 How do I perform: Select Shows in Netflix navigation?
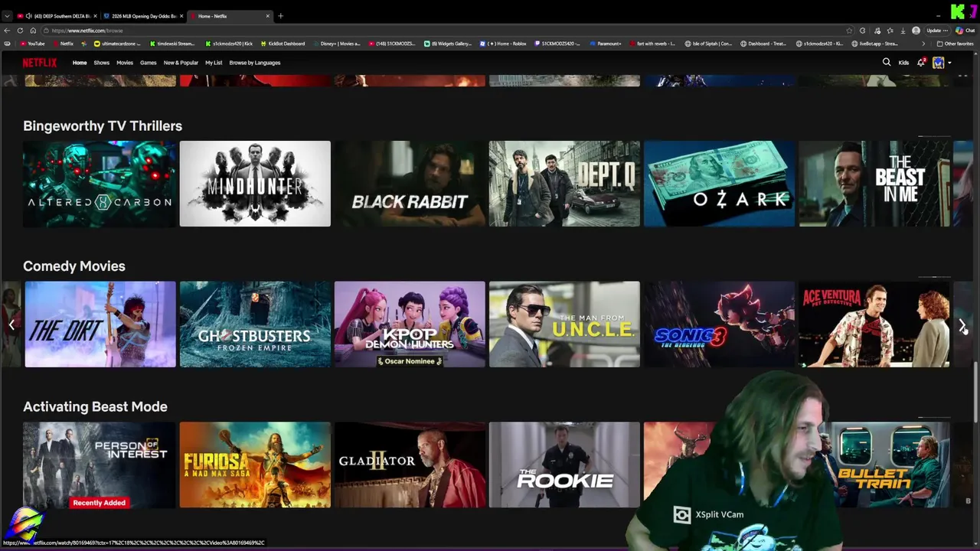pos(102,63)
